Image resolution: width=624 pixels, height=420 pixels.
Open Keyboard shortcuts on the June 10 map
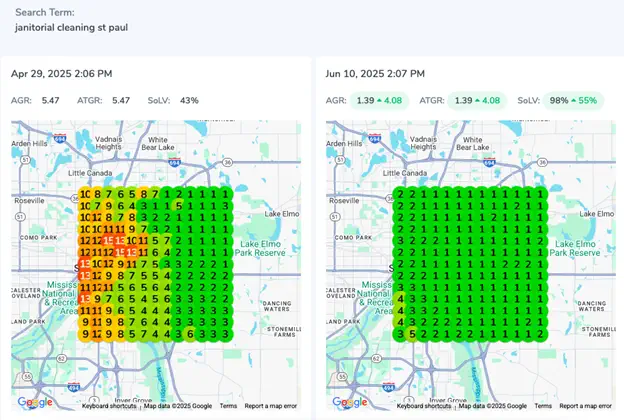pyautogui.click(x=424, y=406)
